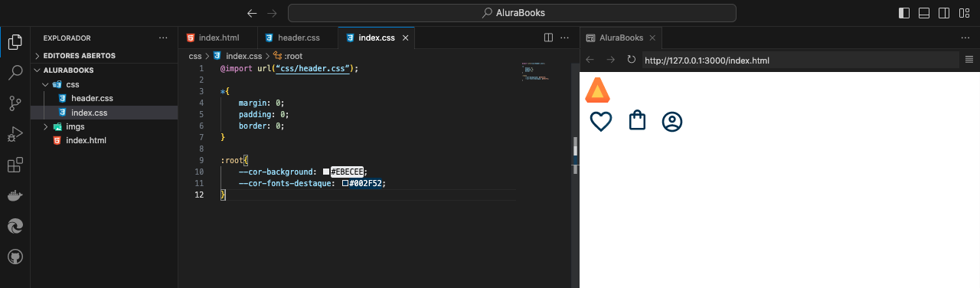The height and width of the screenshot is (288, 980).
Task: Open the Search view in activity bar
Action: pyautogui.click(x=15, y=73)
